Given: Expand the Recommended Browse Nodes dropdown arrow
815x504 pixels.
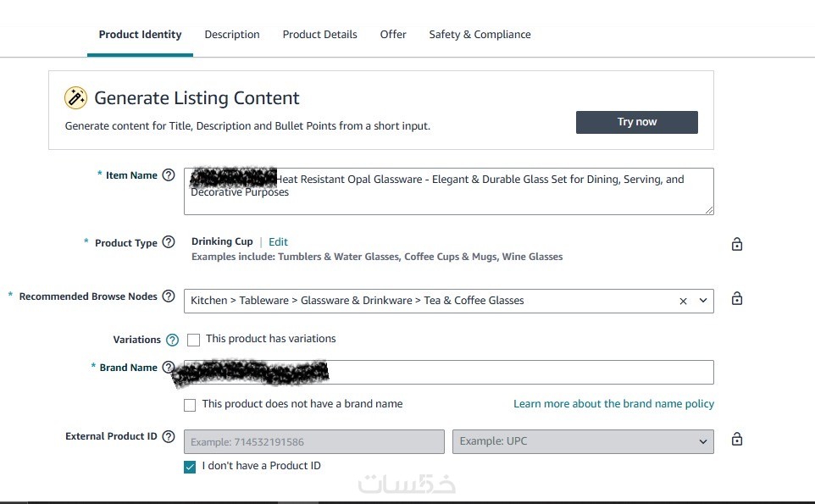Looking at the screenshot, I should click(x=703, y=301).
